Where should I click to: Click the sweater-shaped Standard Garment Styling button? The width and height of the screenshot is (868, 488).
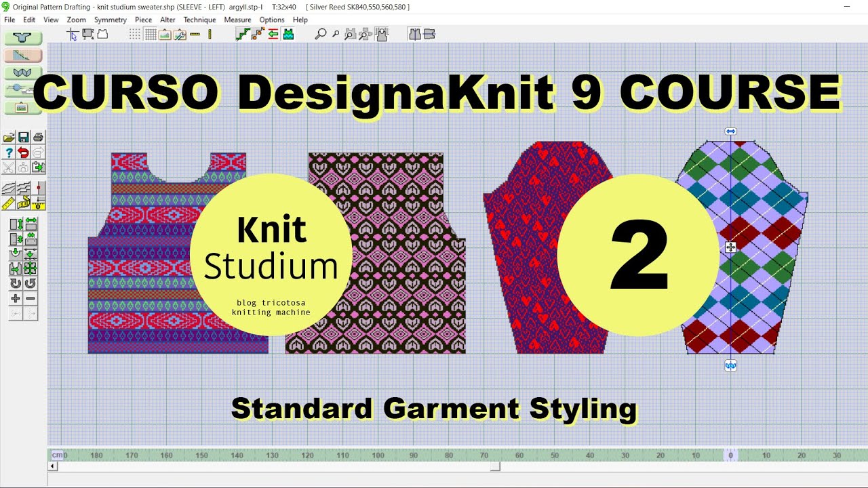click(23, 39)
